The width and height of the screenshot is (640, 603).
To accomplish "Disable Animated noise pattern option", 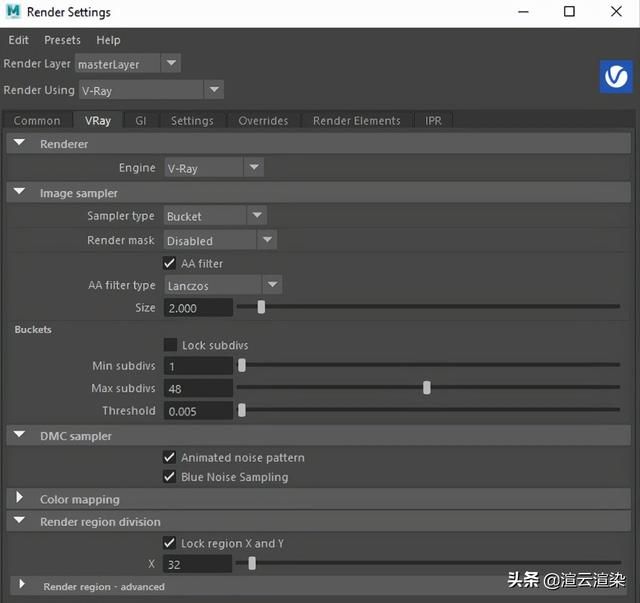I will (x=170, y=457).
